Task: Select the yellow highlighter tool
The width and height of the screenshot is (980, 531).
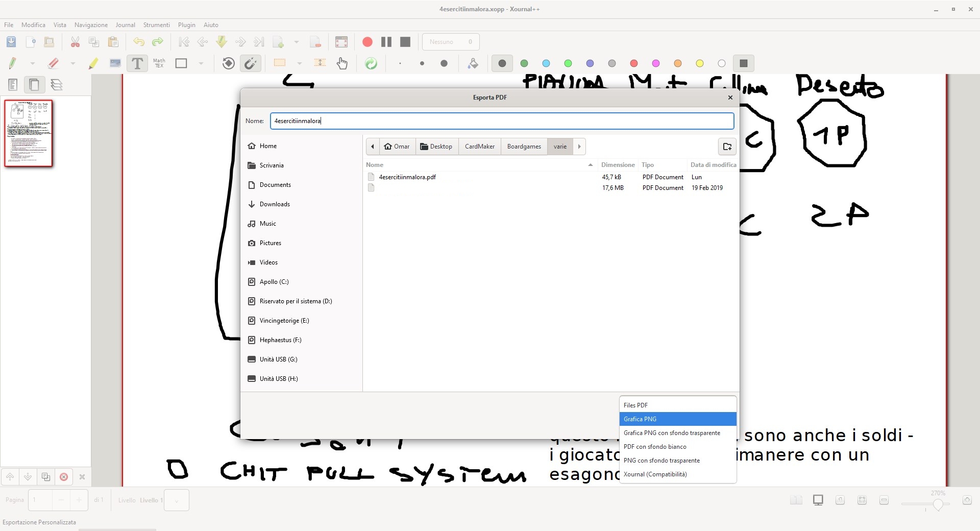Action: (93, 63)
